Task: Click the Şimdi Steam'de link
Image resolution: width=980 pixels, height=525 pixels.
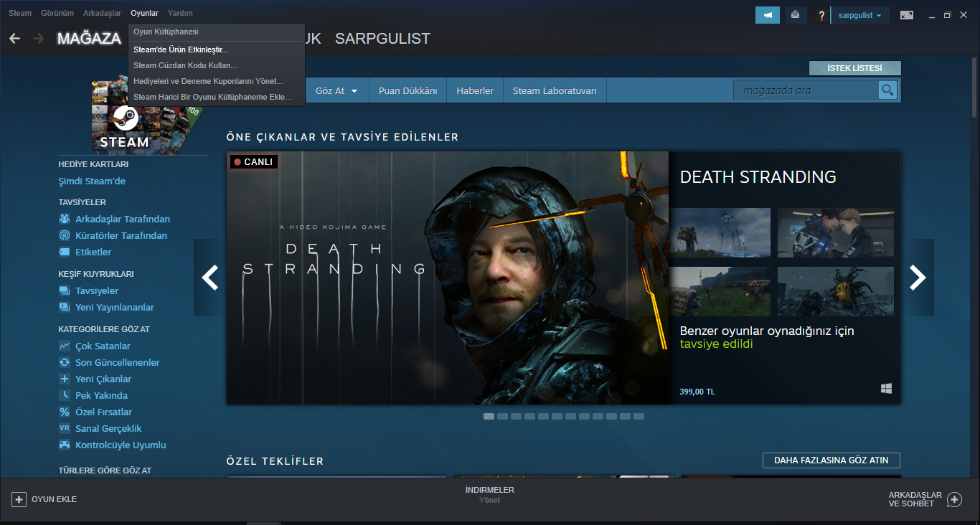Action: [x=92, y=181]
